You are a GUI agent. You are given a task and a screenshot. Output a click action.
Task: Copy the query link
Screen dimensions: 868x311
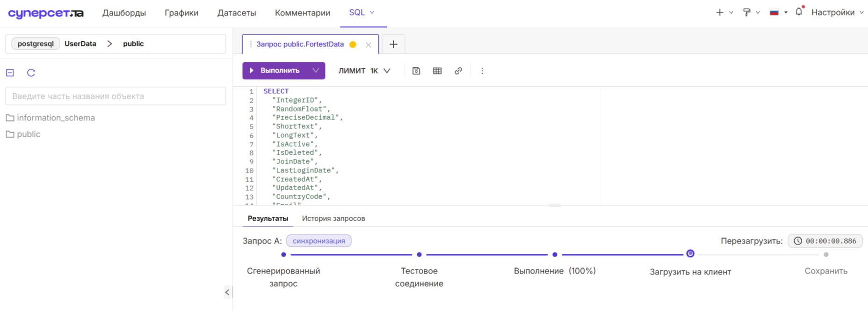click(458, 71)
